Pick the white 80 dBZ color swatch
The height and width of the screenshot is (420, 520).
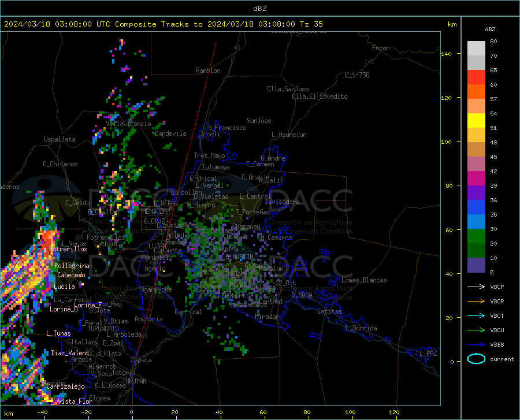pyautogui.click(x=476, y=48)
